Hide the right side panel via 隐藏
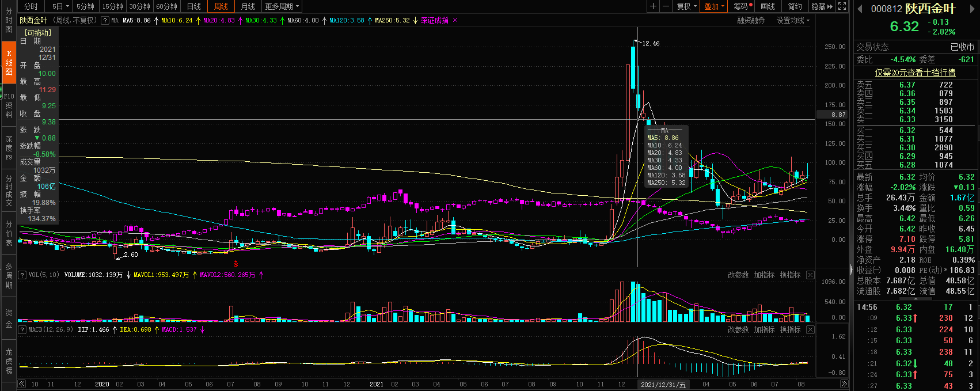 (x=822, y=6)
